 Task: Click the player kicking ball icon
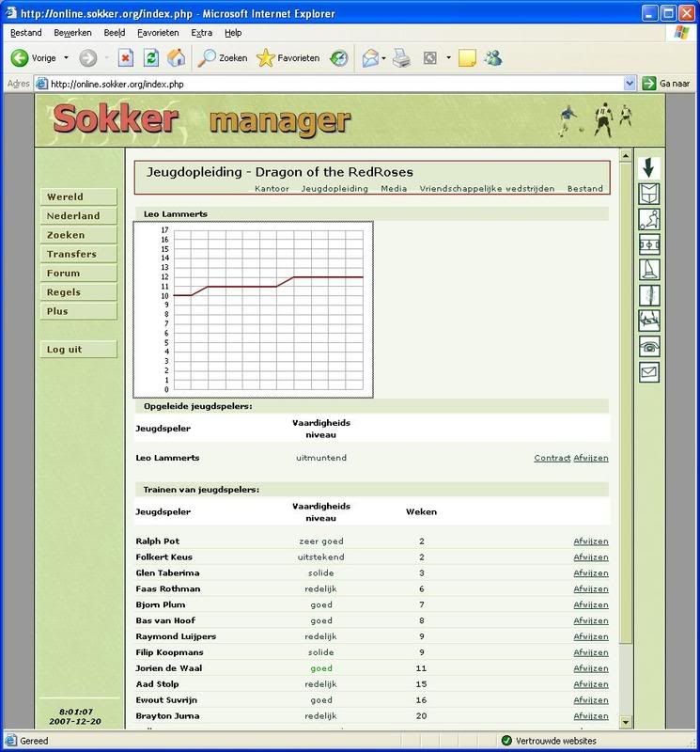click(x=649, y=219)
